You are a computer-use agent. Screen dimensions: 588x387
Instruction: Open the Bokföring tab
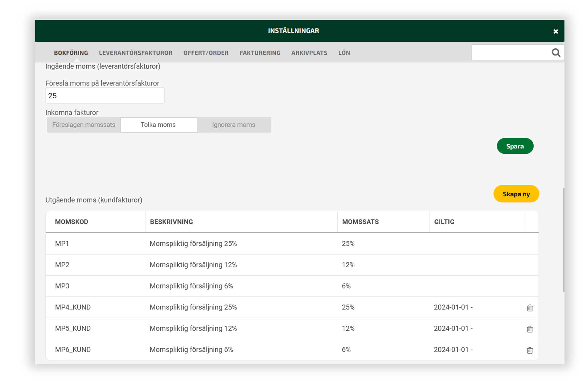tap(71, 53)
